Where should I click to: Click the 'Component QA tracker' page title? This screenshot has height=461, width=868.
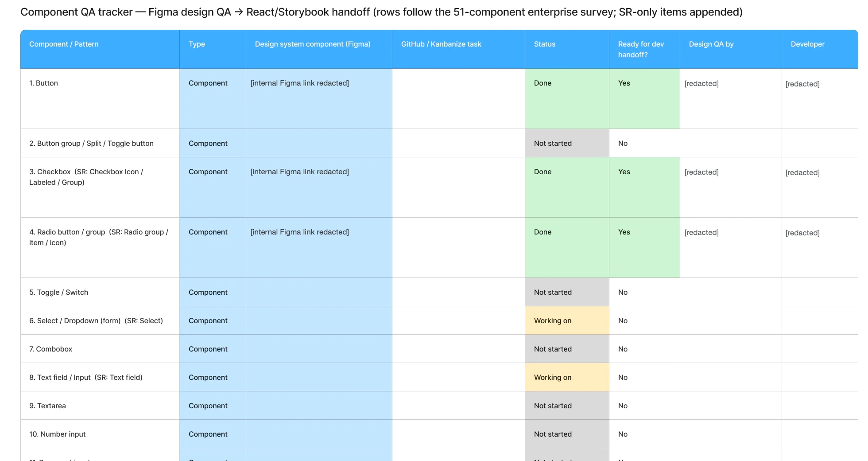(x=381, y=12)
